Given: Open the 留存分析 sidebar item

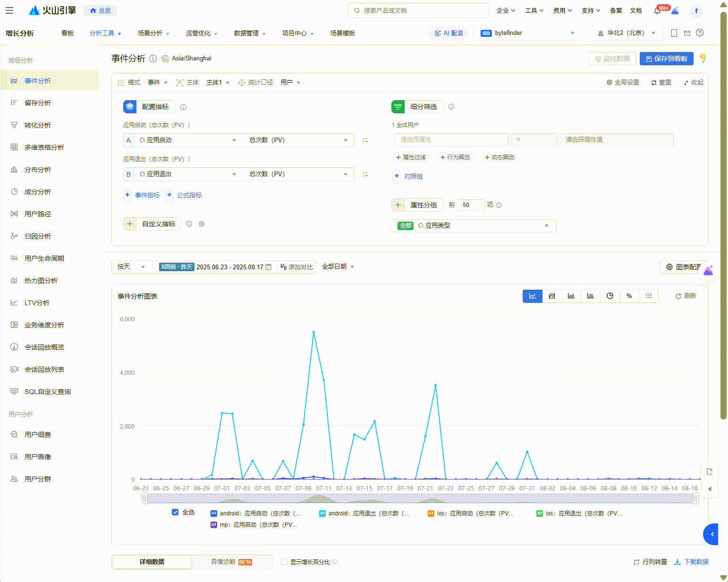Looking at the screenshot, I should tap(38, 103).
